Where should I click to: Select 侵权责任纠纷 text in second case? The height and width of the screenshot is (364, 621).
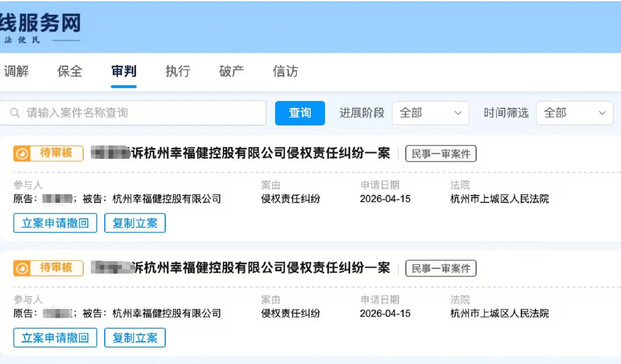pos(290,313)
